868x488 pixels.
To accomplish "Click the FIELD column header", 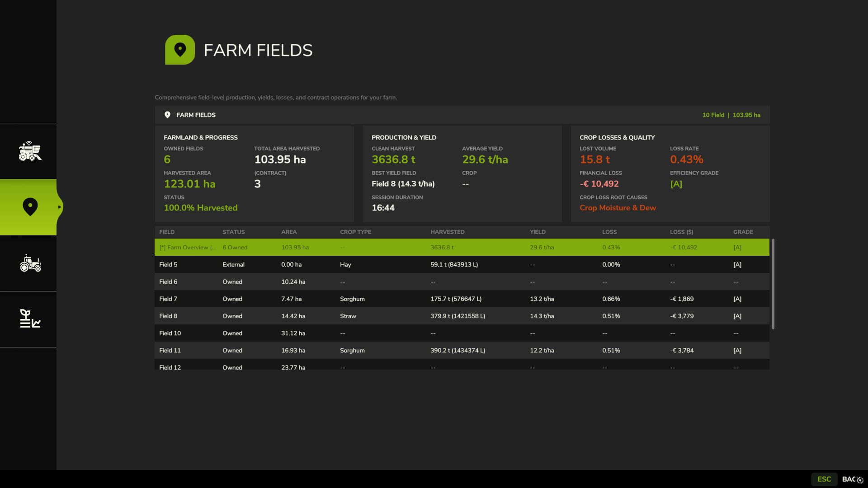I will pyautogui.click(x=167, y=232).
